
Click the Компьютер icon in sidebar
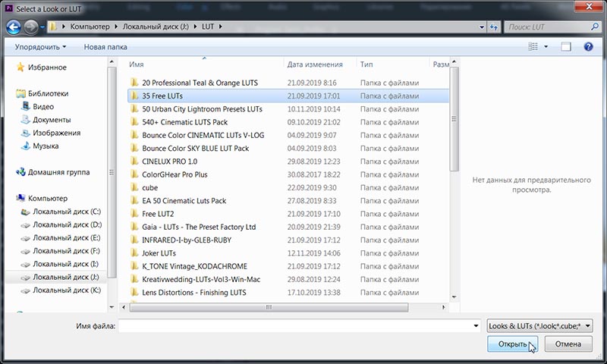[x=20, y=198]
